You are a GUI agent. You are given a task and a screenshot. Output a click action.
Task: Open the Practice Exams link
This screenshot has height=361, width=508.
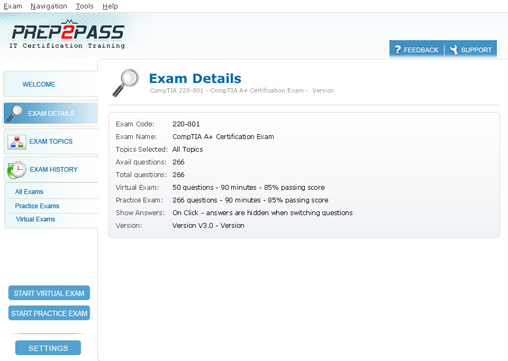click(37, 206)
